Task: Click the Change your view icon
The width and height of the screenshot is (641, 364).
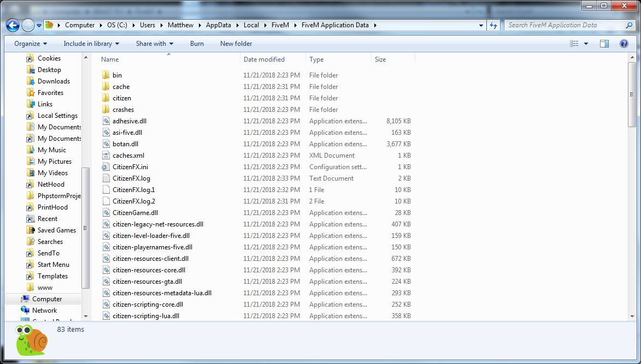Action: coord(574,44)
